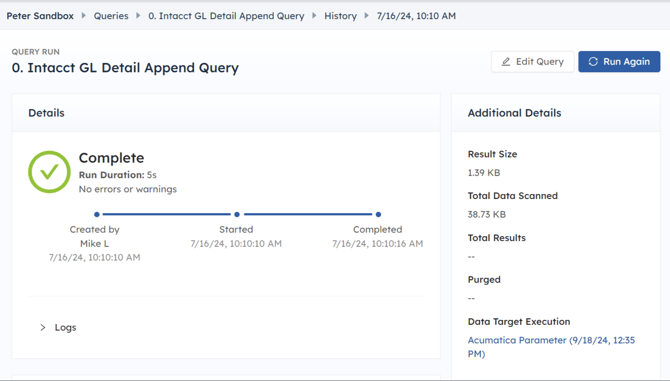Click the Started timeline dot
The height and width of the screenshot is (381, 670).
tap(237, 214)
